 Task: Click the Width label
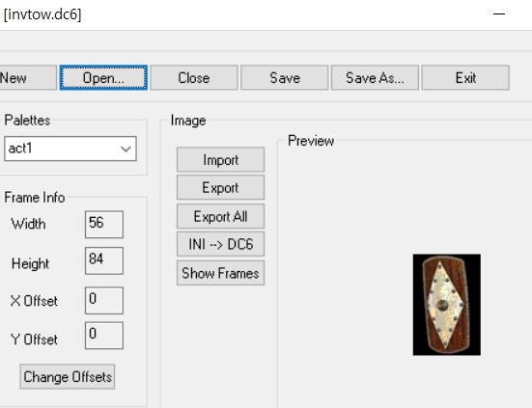click(x=29, y=224)
